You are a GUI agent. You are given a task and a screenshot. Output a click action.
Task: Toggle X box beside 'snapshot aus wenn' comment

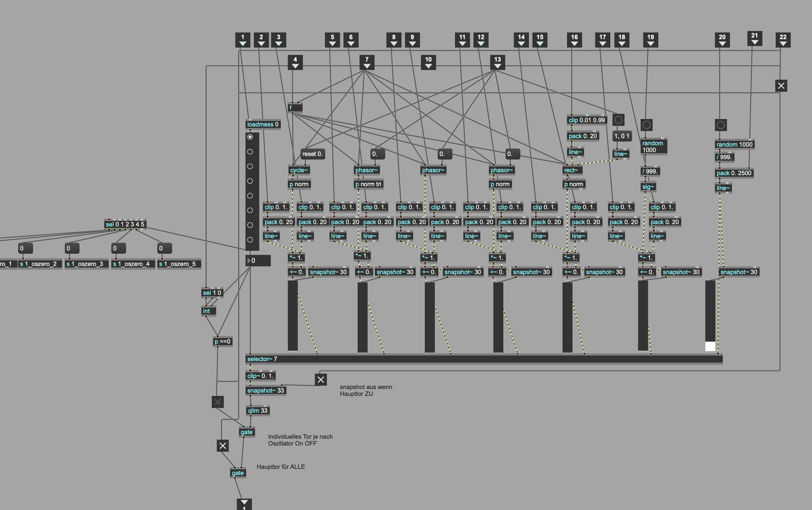[321, 380]
